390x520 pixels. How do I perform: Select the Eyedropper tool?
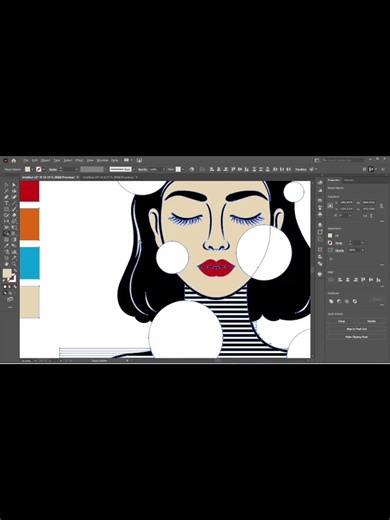6,245
